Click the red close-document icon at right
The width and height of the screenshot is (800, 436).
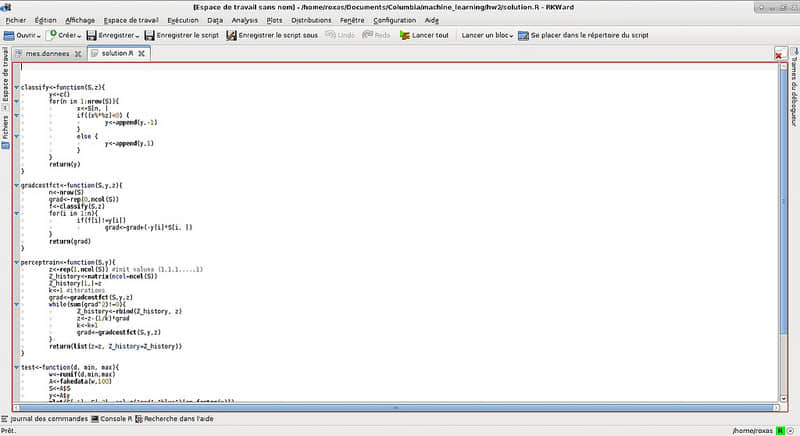click(779, 55)
